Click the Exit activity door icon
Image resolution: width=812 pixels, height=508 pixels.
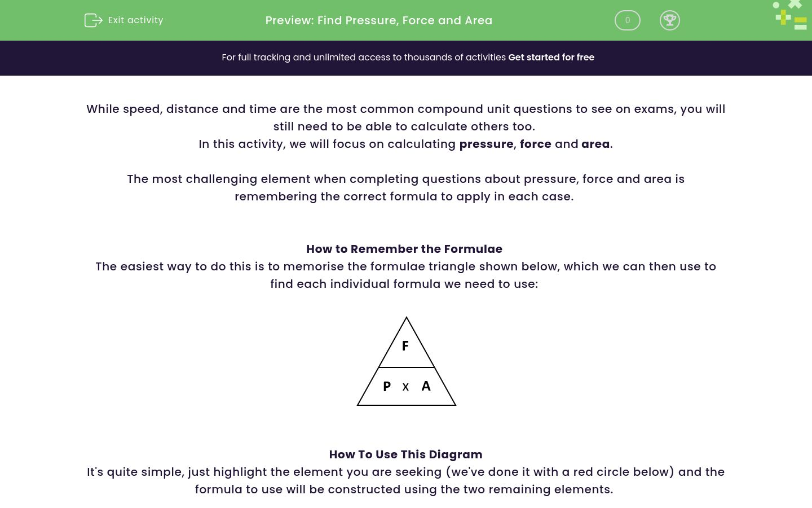pos(94,20)
